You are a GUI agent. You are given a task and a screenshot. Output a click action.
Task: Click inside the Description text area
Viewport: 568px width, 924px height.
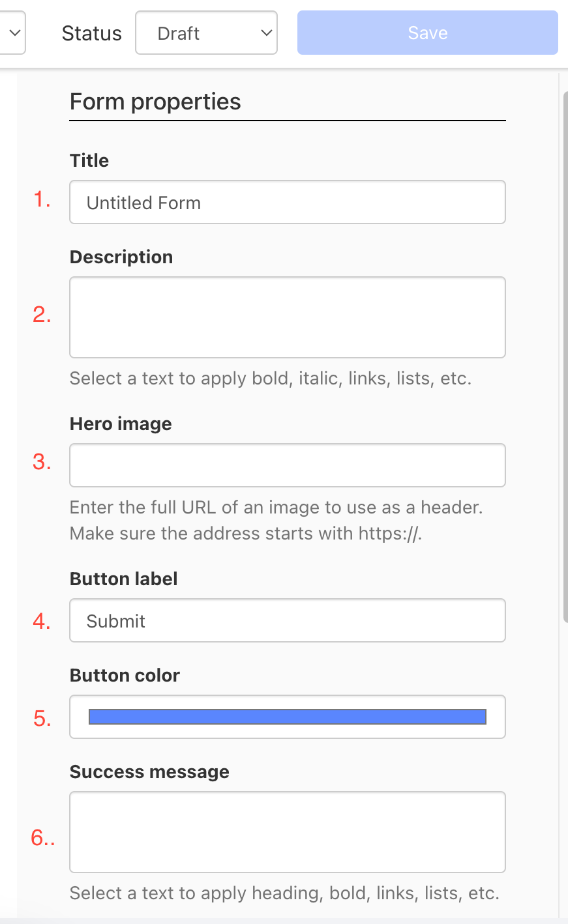[288, 317]
